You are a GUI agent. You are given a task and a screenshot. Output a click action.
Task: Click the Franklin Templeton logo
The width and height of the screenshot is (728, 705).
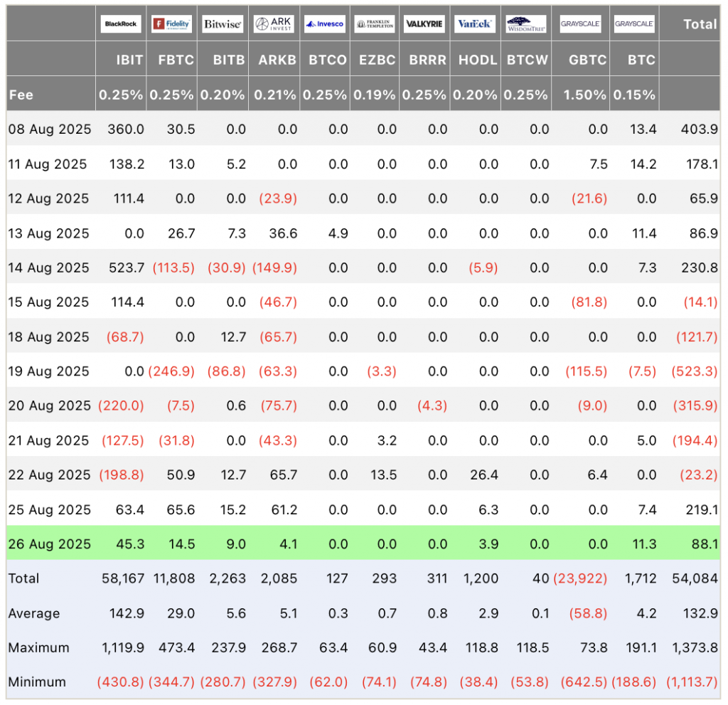tap(374, 23)
